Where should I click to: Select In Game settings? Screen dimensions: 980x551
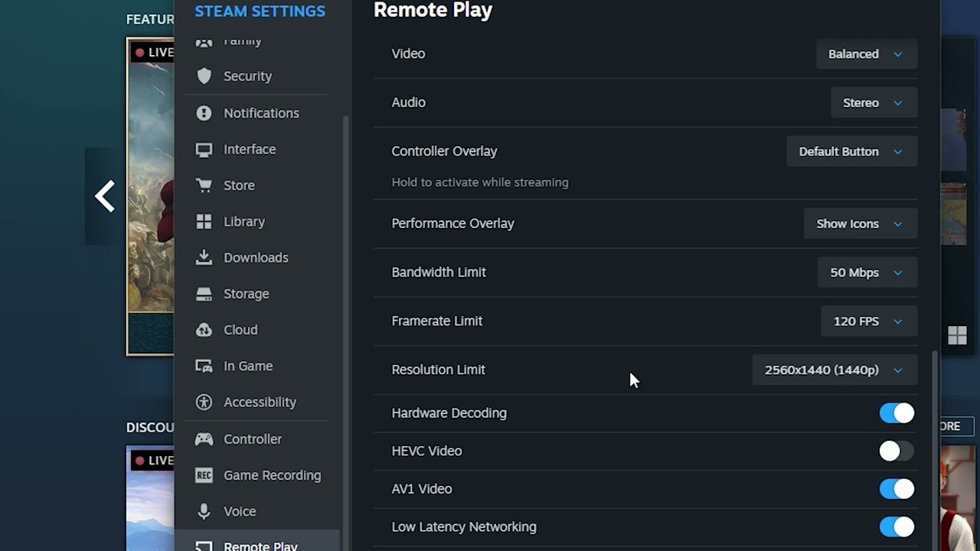[256, 366]
